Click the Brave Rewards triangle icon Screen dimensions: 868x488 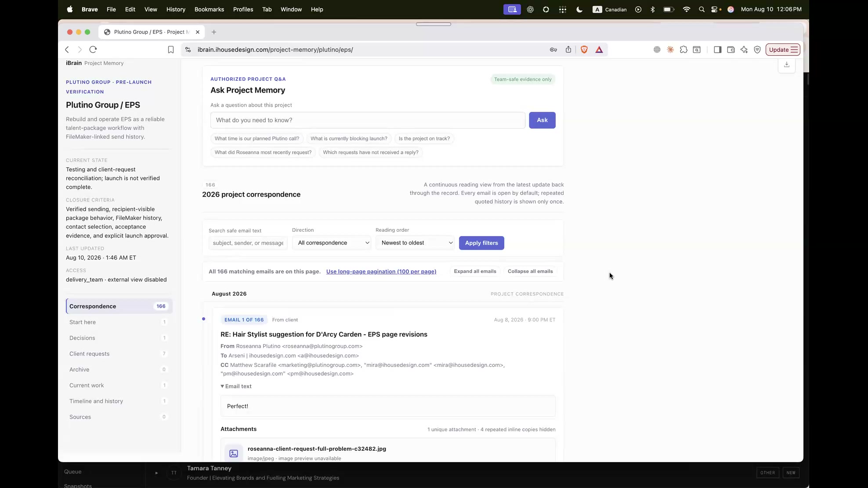click(599, 50)
